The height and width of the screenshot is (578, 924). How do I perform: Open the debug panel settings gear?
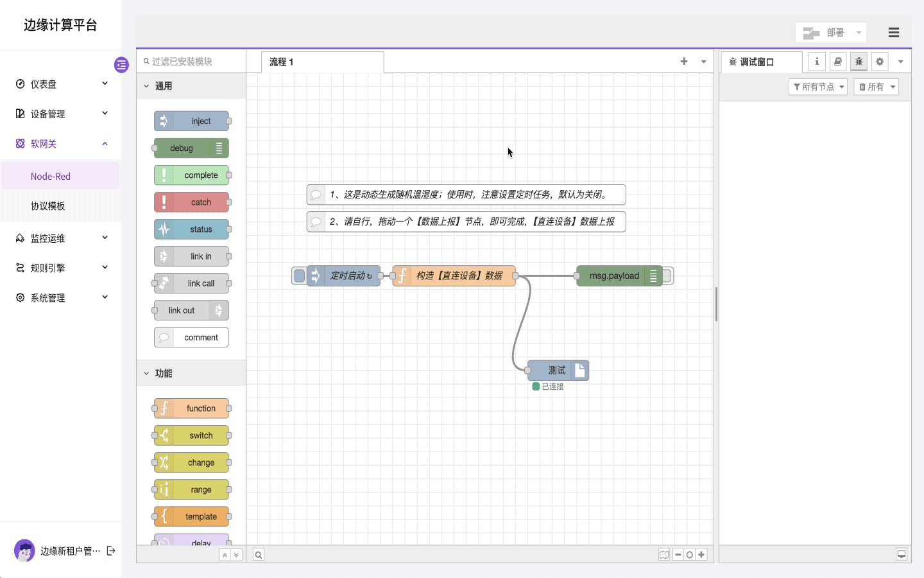(x=879, y=61)
